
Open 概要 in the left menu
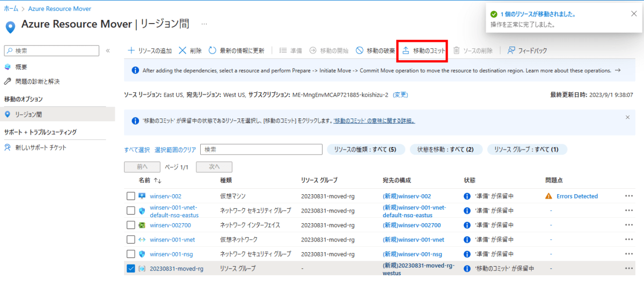21,67
